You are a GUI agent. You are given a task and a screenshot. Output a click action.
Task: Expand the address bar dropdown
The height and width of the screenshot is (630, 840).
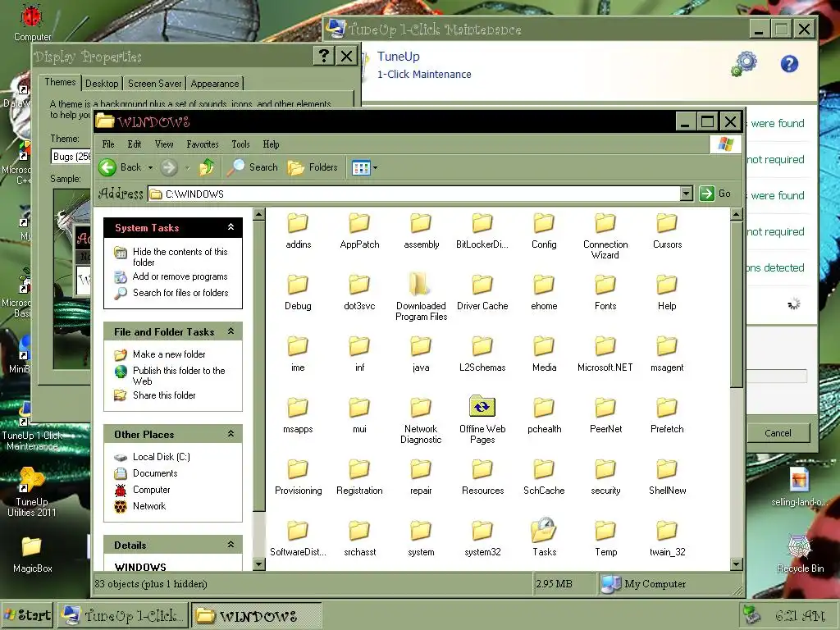[687, 194]
